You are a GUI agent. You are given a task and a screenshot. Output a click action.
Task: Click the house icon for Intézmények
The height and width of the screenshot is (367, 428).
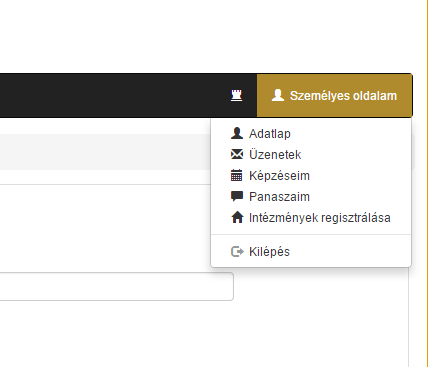coord(237,217)
